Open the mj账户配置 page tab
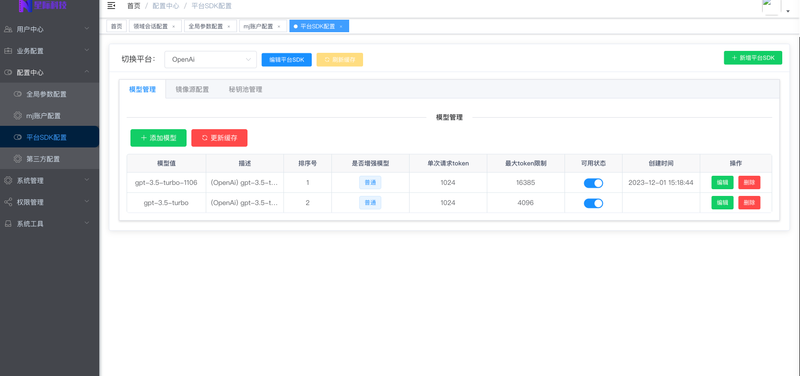 pyautogui.click(x=263, y=27)
